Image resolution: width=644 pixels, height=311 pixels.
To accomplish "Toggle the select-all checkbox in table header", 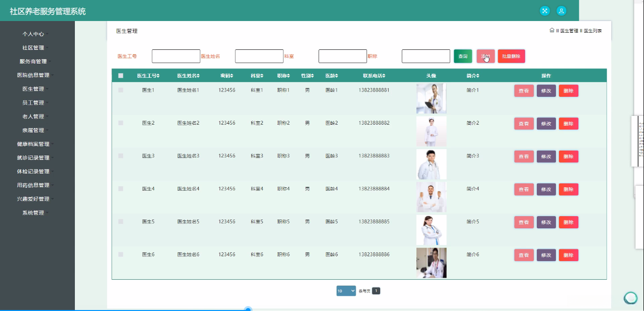I will pyautogui.click(x=121, y=76).
